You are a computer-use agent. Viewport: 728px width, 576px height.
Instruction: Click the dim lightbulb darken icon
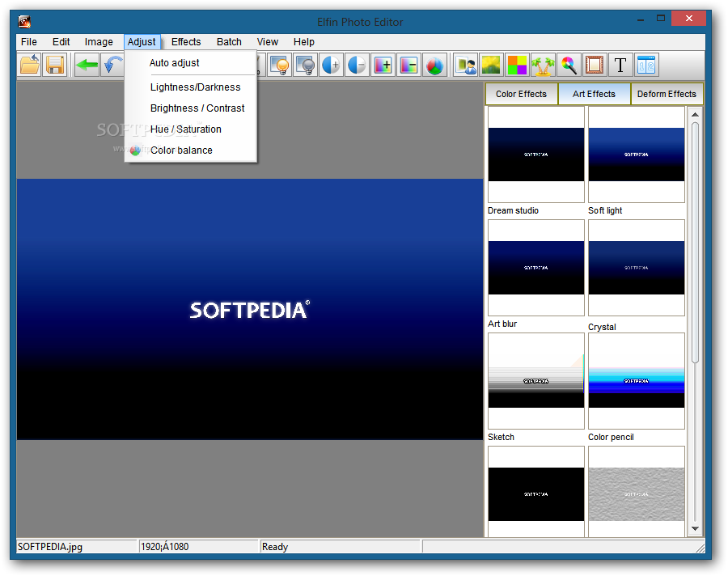tap(306, 65)
